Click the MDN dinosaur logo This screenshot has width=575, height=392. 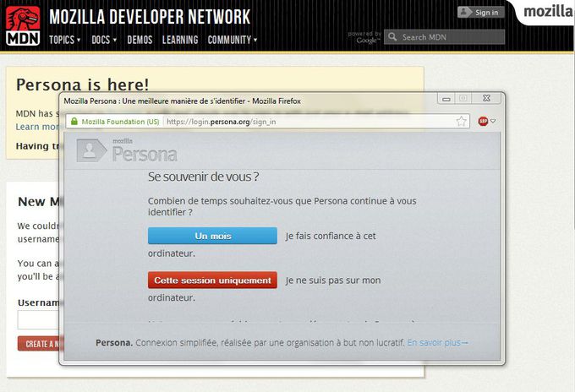point(23,25)
